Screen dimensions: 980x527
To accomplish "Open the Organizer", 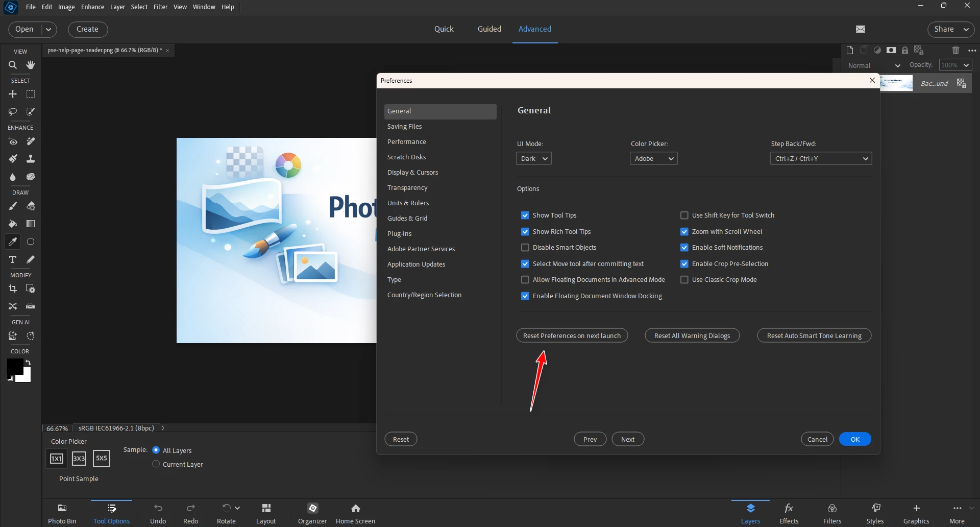I will point(312,514).
